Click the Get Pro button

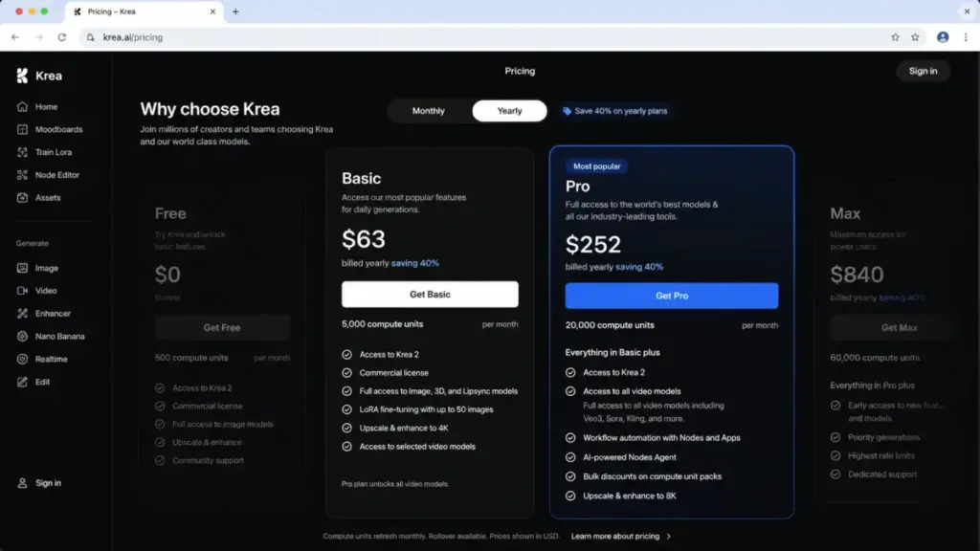(672, 297)
